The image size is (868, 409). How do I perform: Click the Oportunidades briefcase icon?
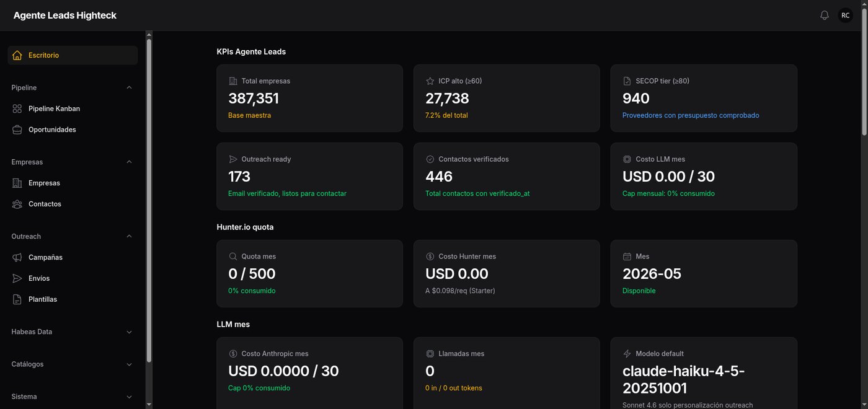[x=17, y=130]
